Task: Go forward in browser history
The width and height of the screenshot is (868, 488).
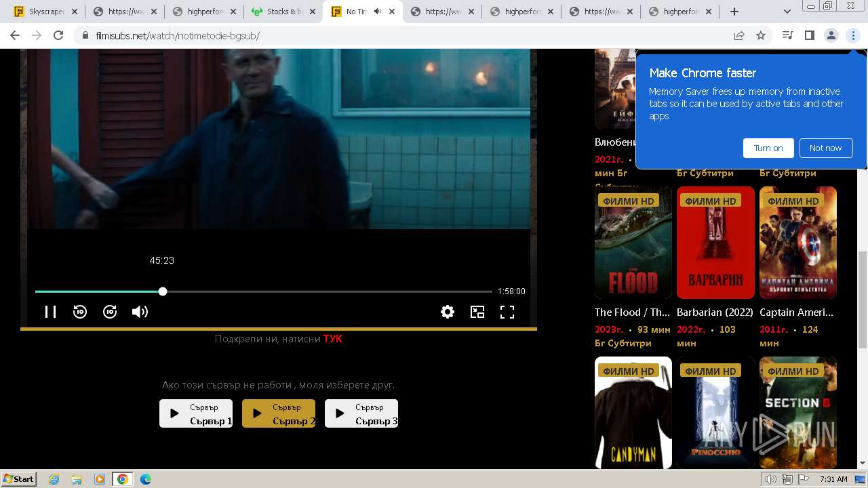Action: pyautogui.click(x=37, y=36)
